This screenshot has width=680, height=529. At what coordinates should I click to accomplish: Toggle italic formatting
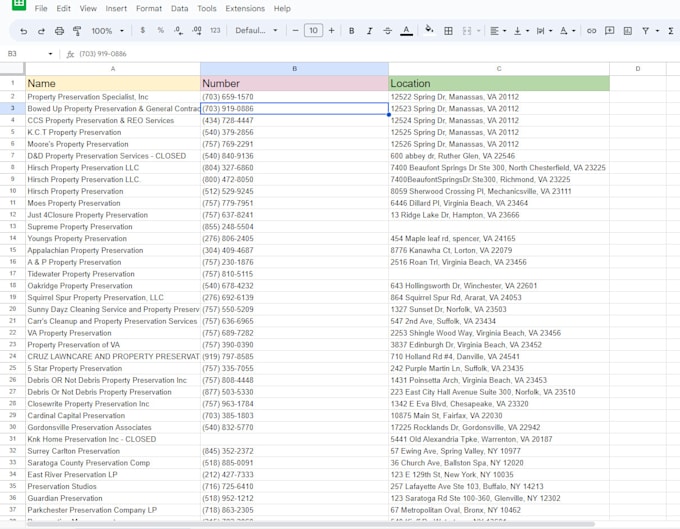click(x=369, y=31)
